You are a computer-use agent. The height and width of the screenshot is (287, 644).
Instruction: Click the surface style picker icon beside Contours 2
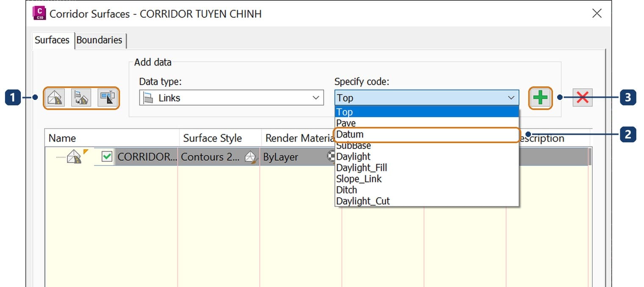251,157
